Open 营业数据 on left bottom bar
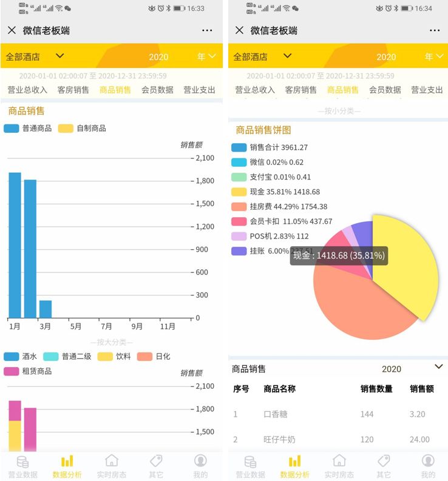The height and width of the screenshot is (481, 448). point(22,466)
